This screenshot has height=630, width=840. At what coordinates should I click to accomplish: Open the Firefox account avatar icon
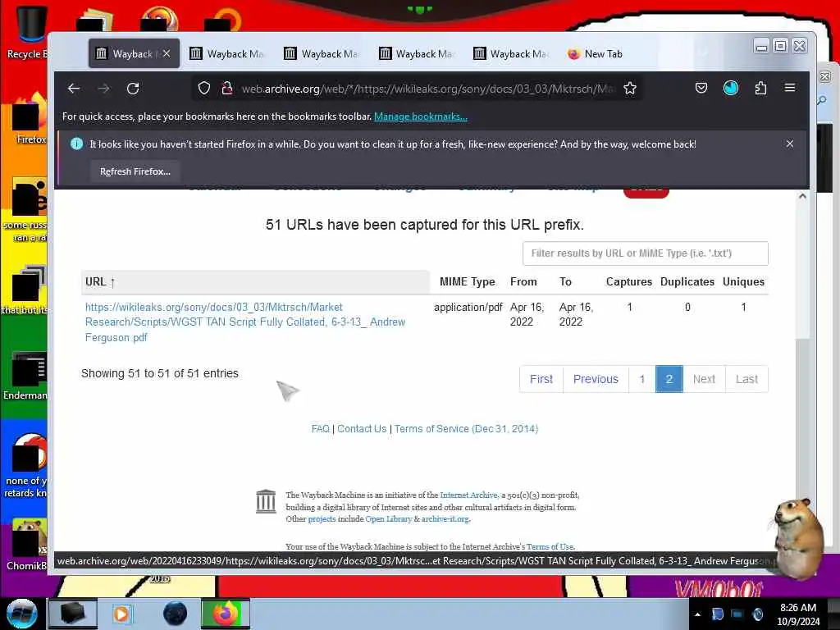[x=731, y=88]
